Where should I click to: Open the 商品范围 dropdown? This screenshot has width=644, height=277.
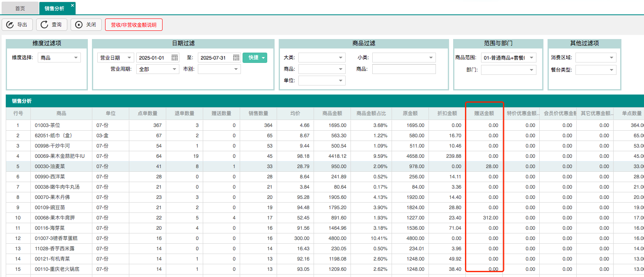coord(531,58)
